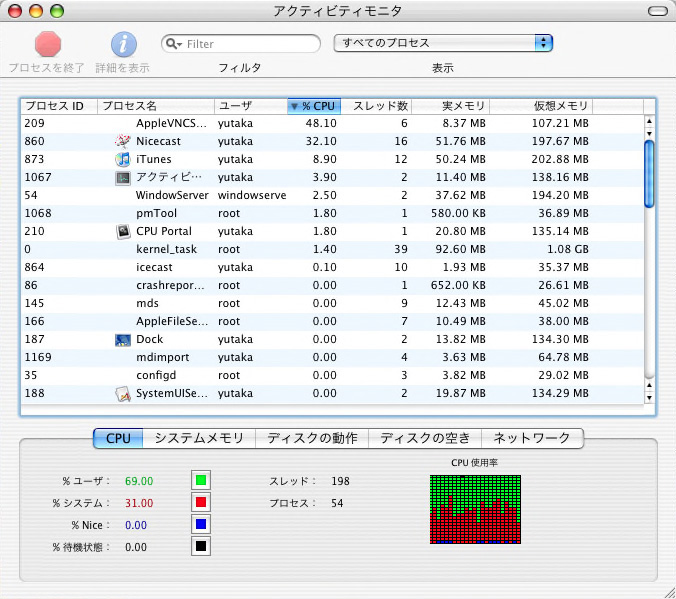Viewport: 676px width, 599px height.
Task: Click the Dock process icon
Action: [x=122, y=340]
